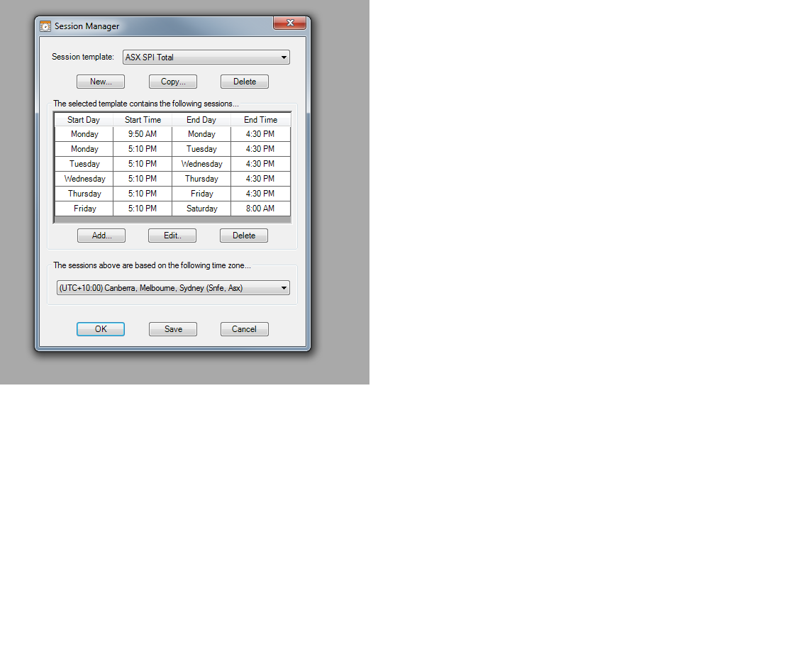Image resolution: width=812 pixels, height=664 pixels.
Task: Select Wednesday in the End Day column
Action: (x=201, y=164)
